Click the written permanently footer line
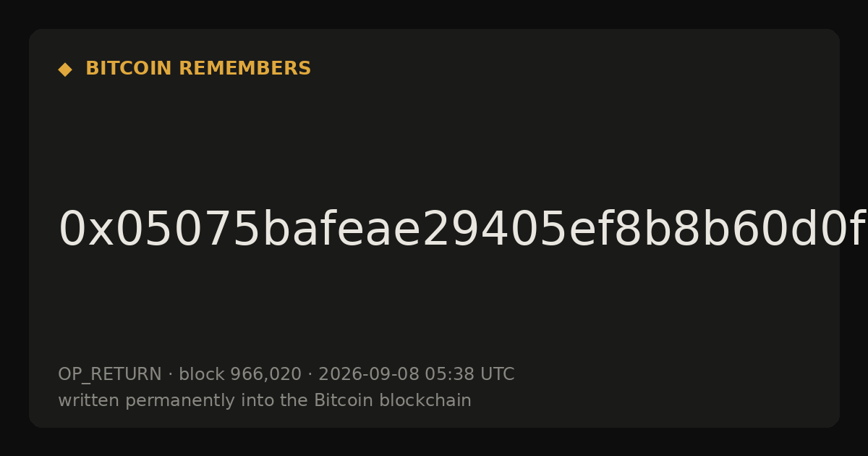This screenshot has width=868, height=456. coord(265,401)
